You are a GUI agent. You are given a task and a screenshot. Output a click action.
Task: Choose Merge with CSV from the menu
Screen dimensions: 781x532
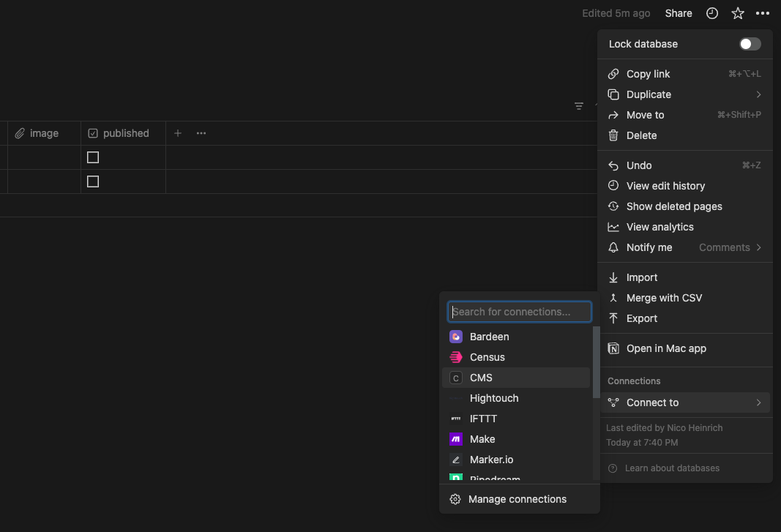pos(663,298)
